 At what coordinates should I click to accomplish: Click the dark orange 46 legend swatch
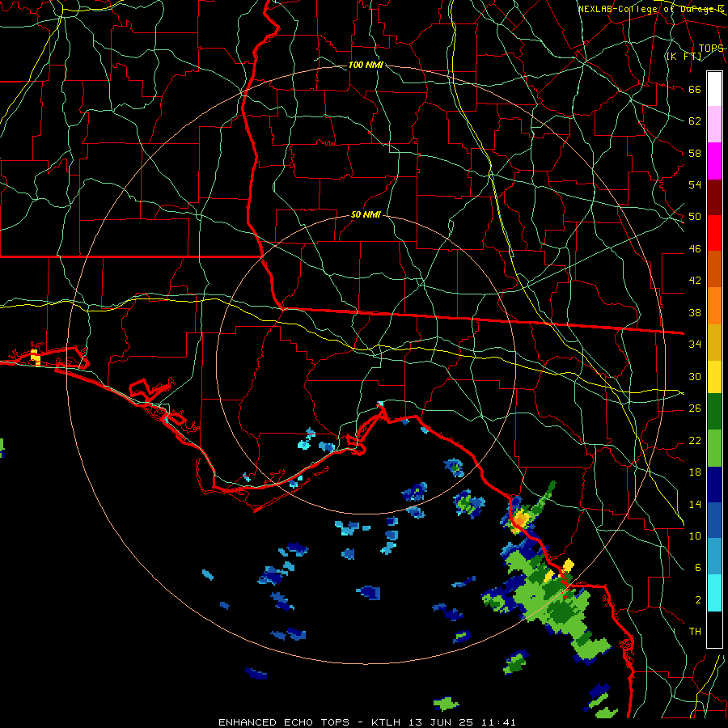pos(714,269)
